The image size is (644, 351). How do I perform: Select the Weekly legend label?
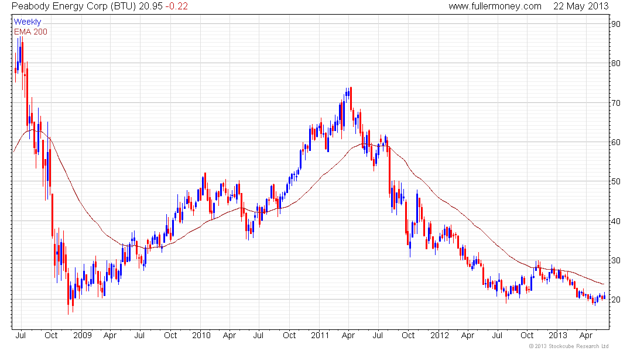coord(28,22)
